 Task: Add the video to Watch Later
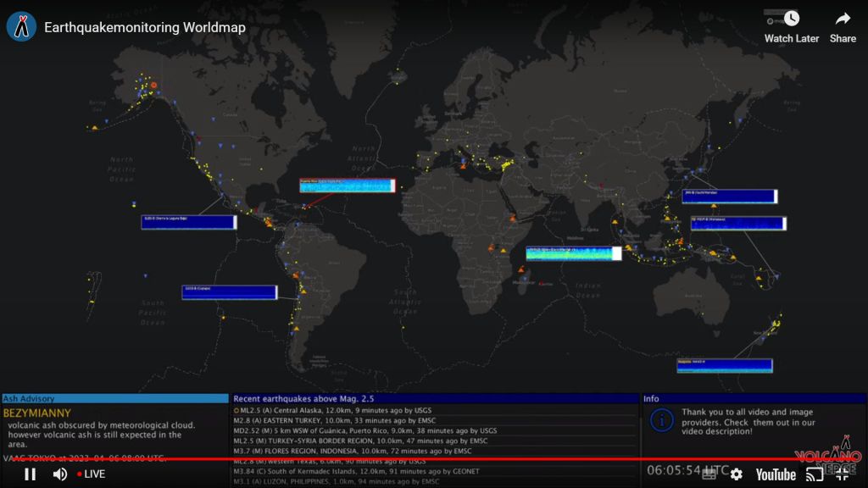pyautogui.click(x=792, y=26)
